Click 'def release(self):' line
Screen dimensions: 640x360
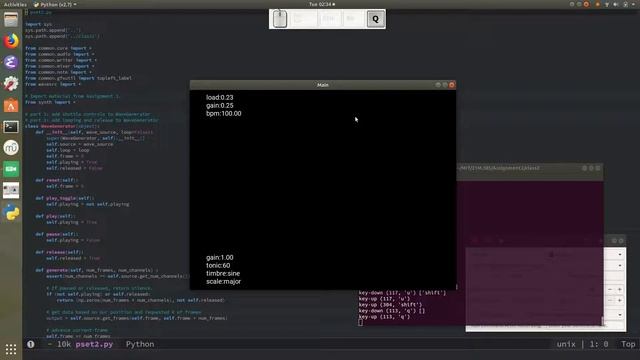(x=60, y=252)
